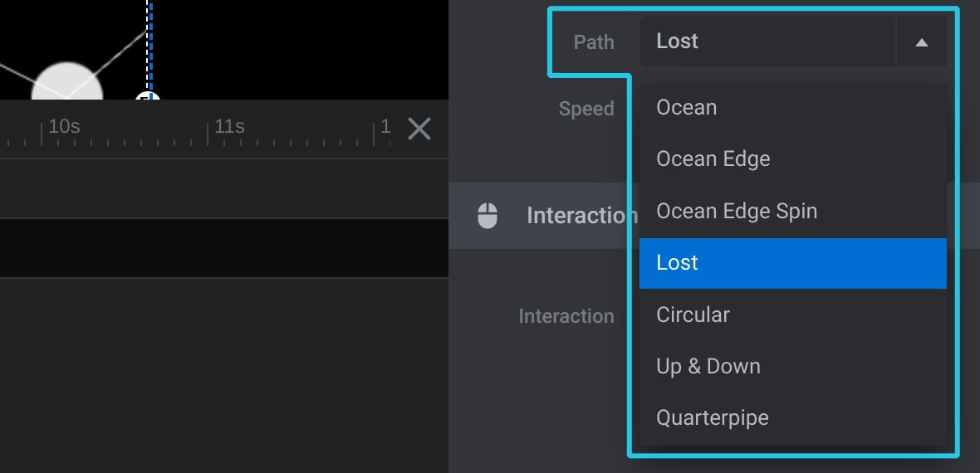Collapse the Path dropdown arrow

[x=921, y=41]
